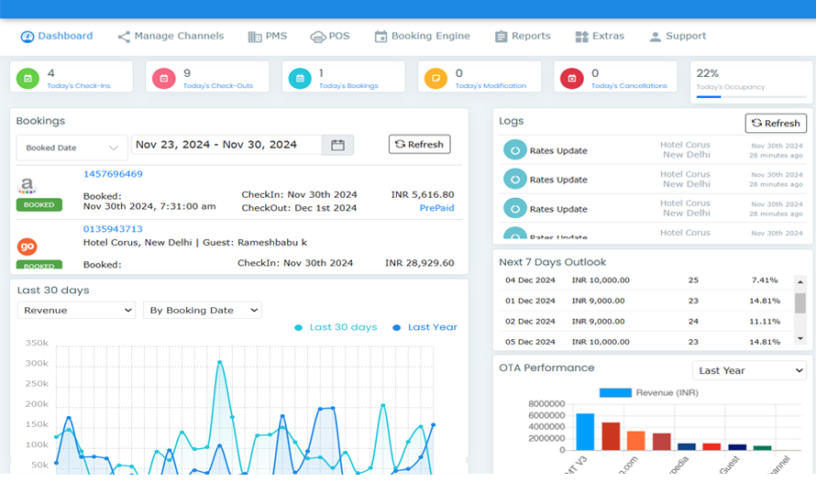The image size is (816, 504).
Task: Open the calendar date picker icon
Action: click(x=337, y=145)
